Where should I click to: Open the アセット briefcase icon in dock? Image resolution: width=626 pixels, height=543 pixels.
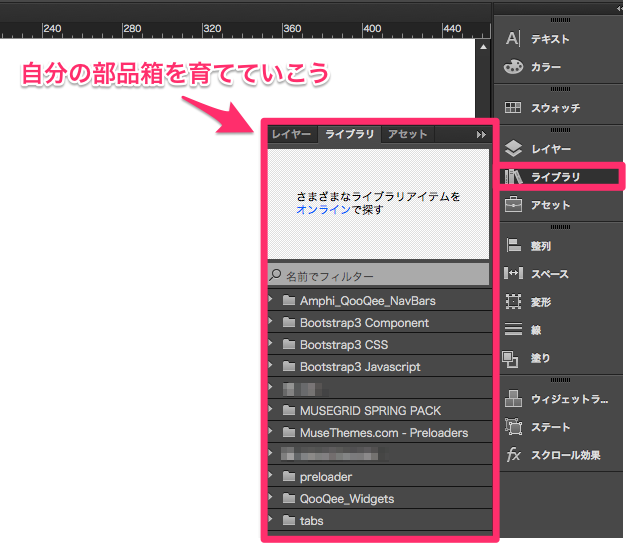tap(513, 204)
